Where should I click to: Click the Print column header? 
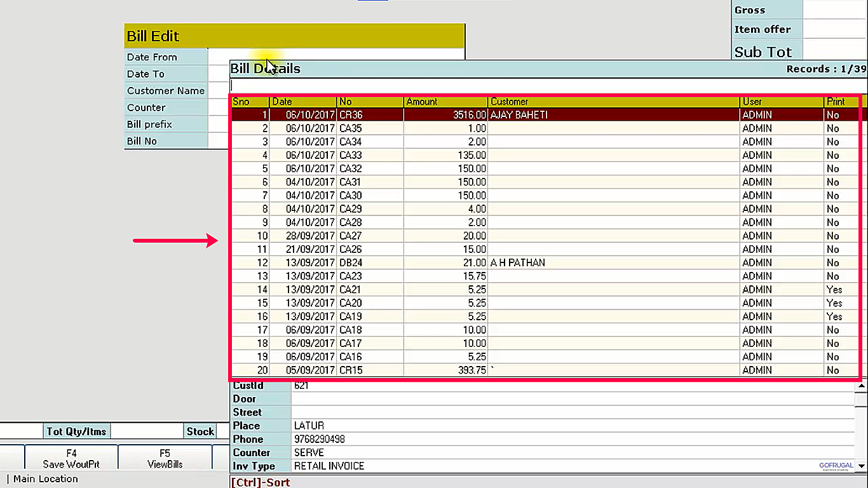pyautogui.click(x=840, y=102)
